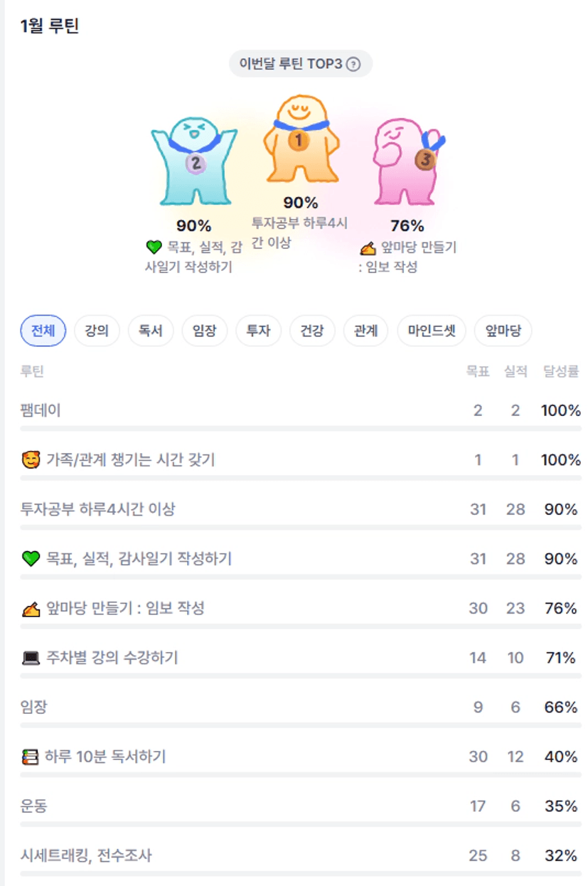
Task: Open the 팸데이 routine row
Action: point(41,411)
